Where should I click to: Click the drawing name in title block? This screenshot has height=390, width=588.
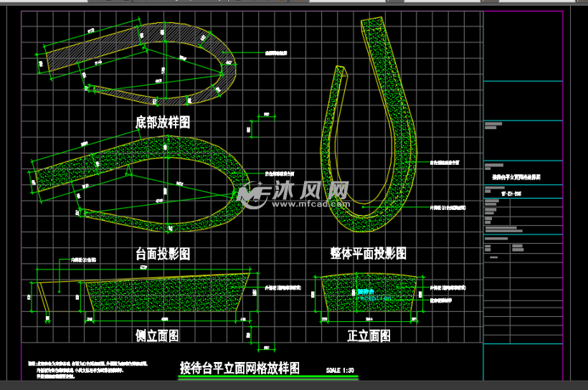pyautogui.click(x=516, y=176)
